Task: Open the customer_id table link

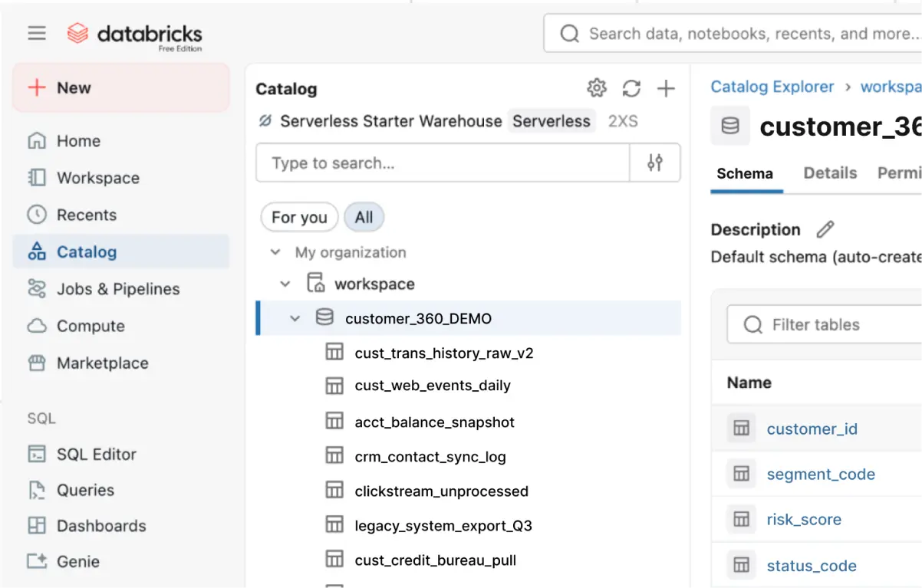Action: [812, 429]
